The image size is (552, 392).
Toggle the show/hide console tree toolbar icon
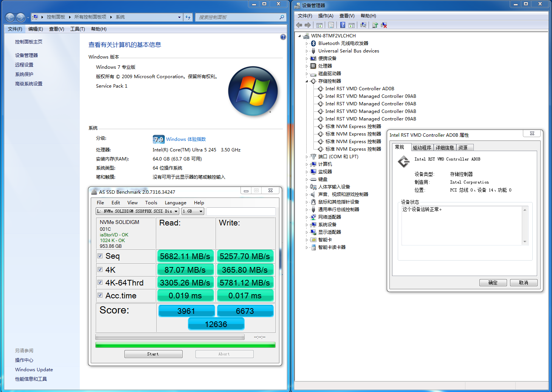click(x=319, y=25)
